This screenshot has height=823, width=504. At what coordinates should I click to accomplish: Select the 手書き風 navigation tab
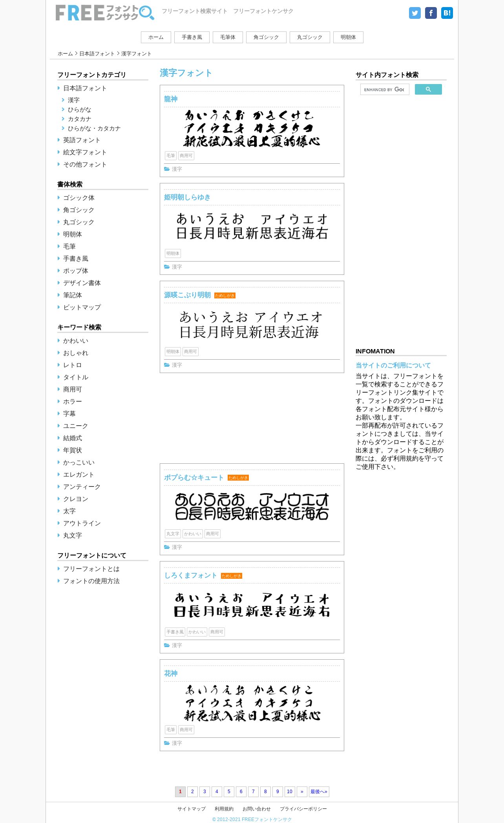[192, 37]
